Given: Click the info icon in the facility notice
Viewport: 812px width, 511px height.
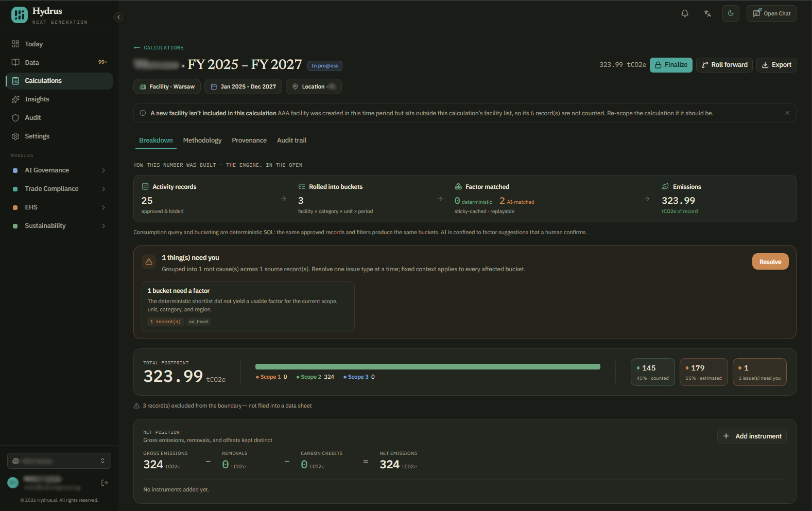Looking at the screenshot, I should coord(143,113).
